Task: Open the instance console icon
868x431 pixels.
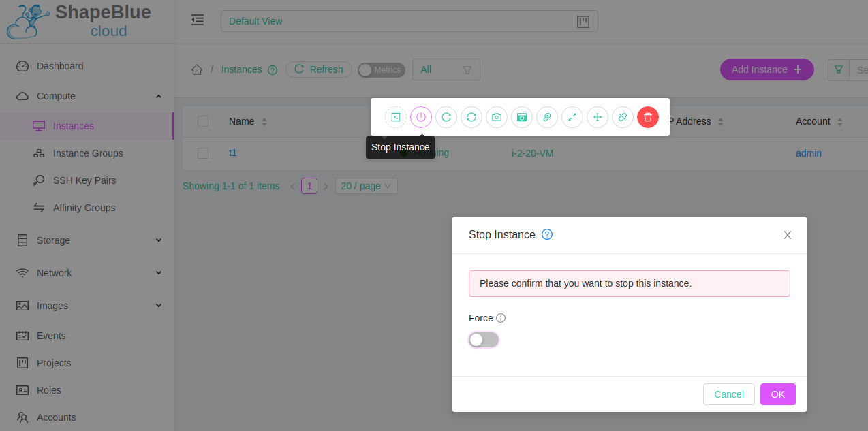Action: point(396,117)
